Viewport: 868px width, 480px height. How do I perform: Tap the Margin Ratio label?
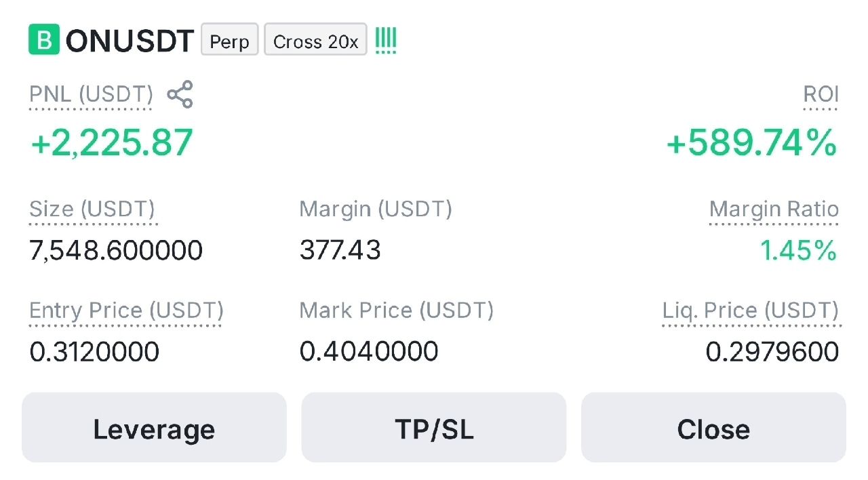click(774, 209)
